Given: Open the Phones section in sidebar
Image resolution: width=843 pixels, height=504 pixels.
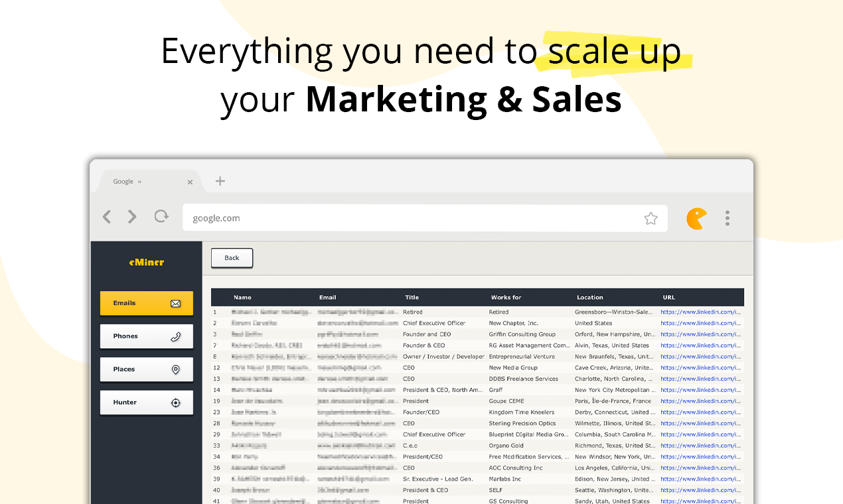Looking at the screenshot, I should click(x=147, y=336).
